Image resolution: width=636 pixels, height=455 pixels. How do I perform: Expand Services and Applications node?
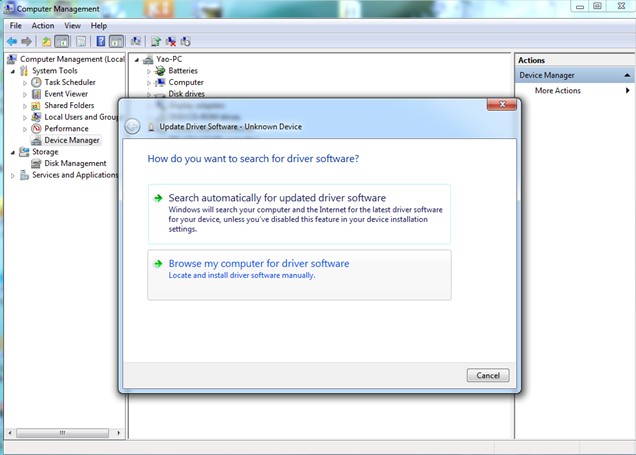[13, 175]
